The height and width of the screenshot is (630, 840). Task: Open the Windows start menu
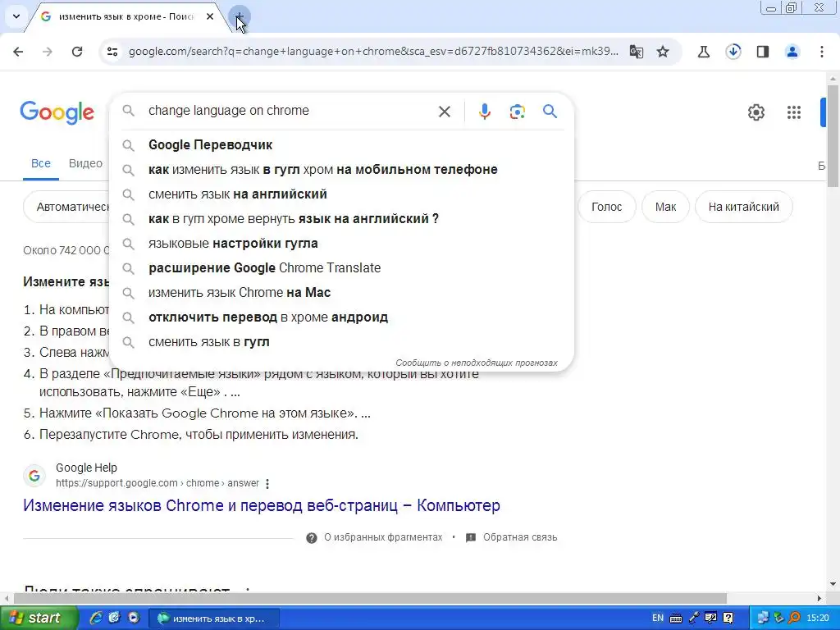38,618
